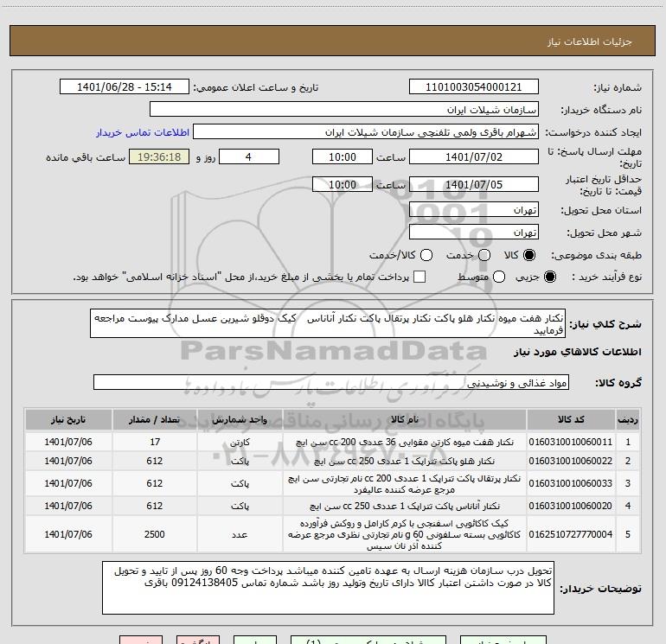The width and height of the screenshot is (666, 644).
Task: Click the remaining days field showing 4
Action: tap(249, 156)
